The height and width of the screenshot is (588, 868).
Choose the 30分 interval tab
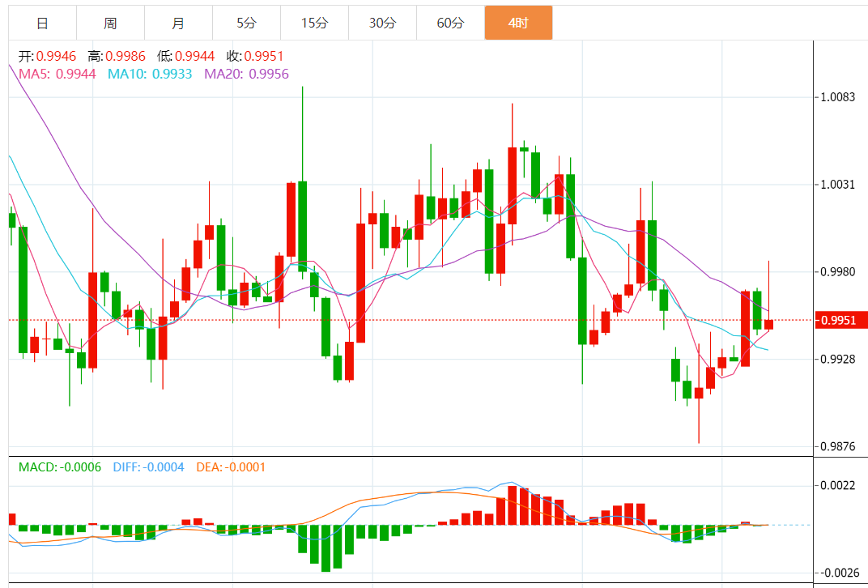coord(382,23)
